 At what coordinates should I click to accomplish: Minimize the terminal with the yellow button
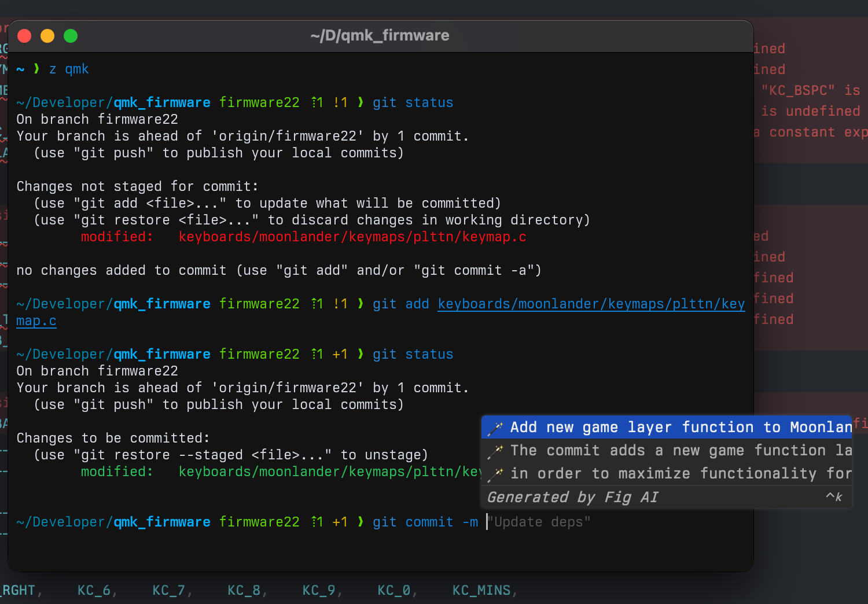pyautogui.click(x=47, y=36)
